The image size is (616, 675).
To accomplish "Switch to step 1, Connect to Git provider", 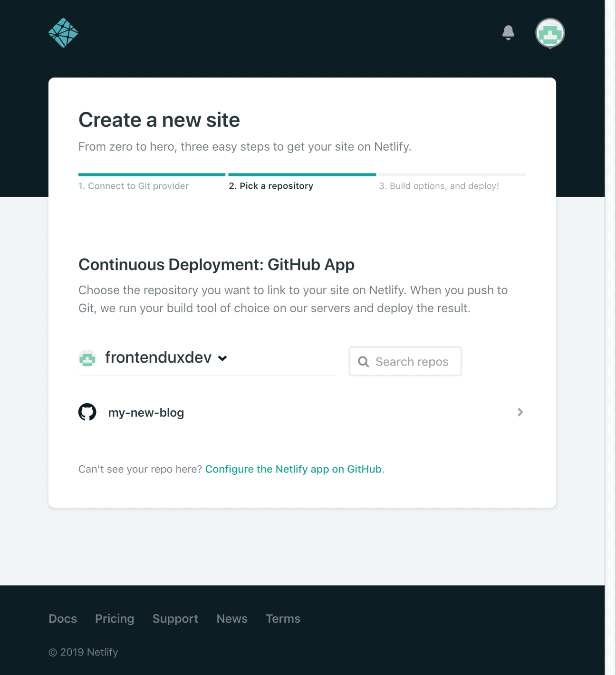I will click(x=134, y=186).
